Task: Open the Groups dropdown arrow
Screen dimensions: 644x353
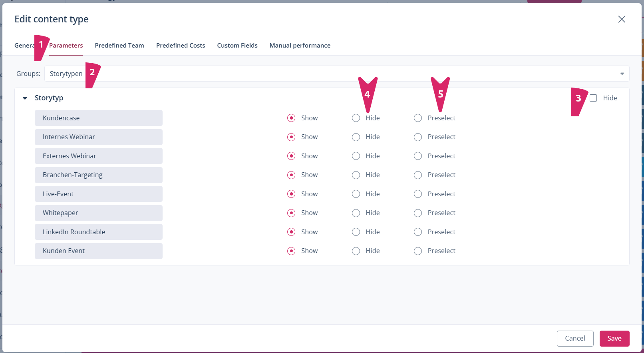Action: point(622,74)
